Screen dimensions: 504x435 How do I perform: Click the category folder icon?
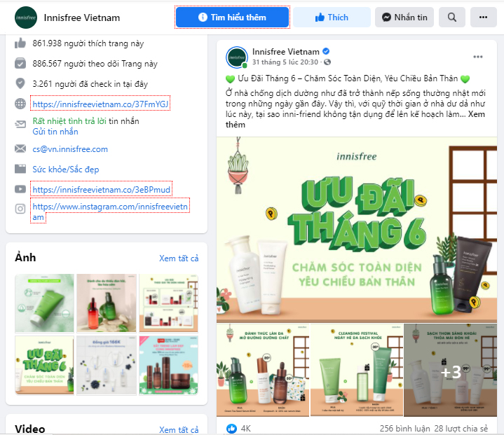20,169
